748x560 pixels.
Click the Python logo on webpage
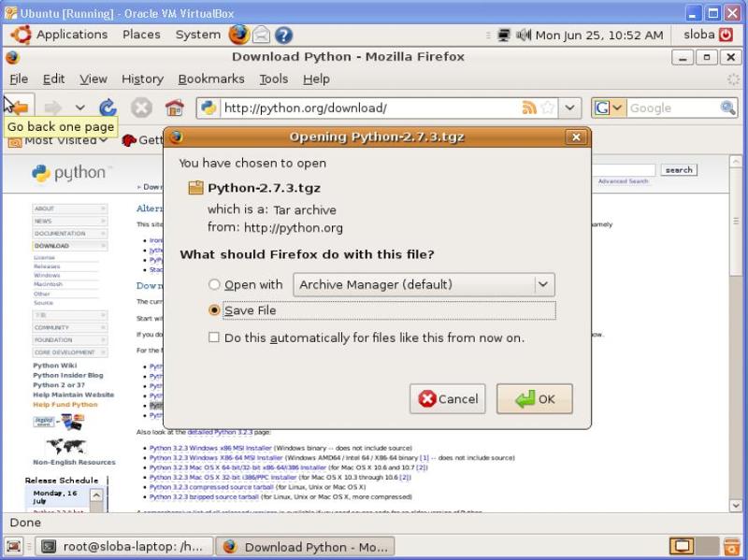[x=73, y=173]
